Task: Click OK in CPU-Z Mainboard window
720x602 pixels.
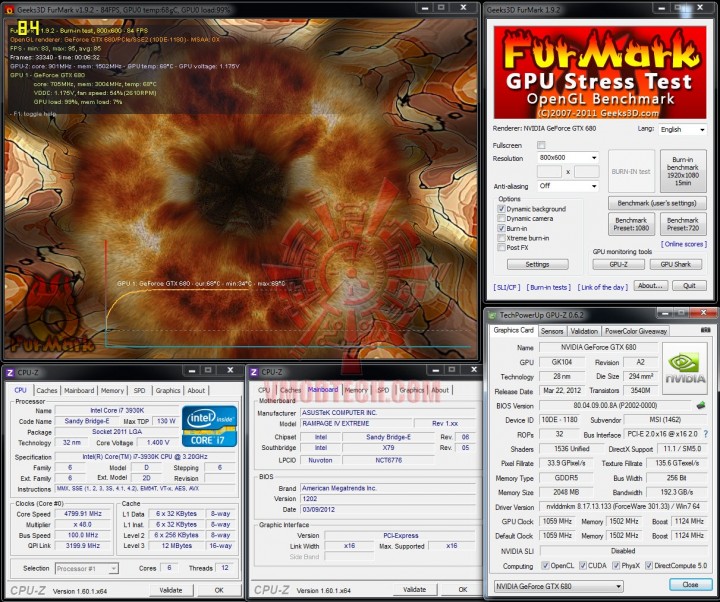Action: (x=463, y=590)
